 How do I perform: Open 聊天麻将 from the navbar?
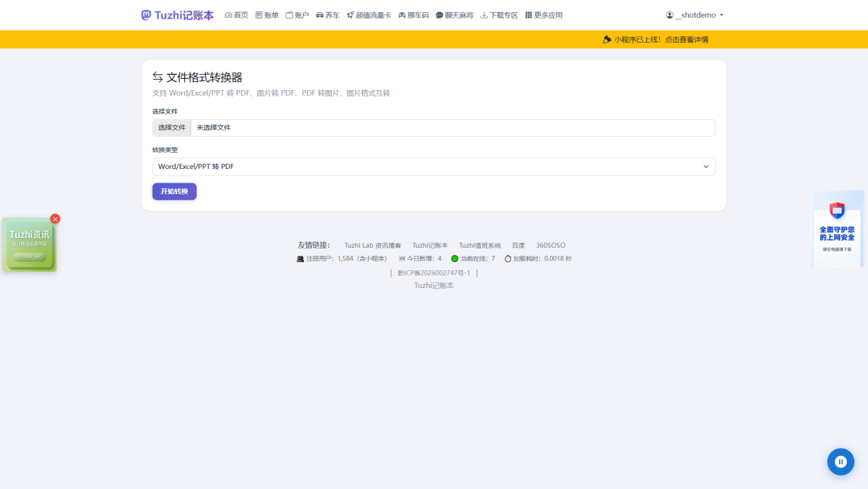click(x=454, y=15)
